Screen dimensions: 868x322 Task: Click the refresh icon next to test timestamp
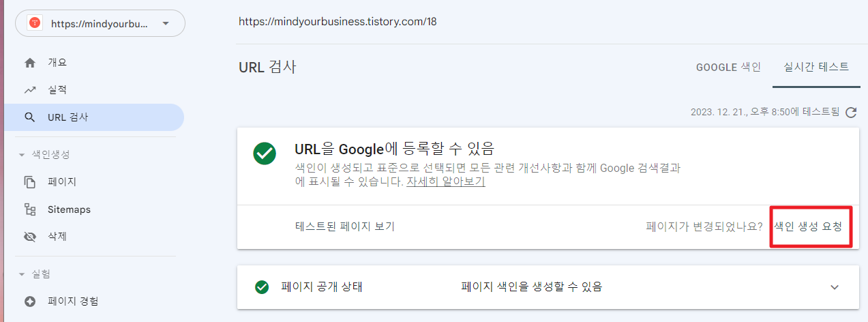click(850, 113)
